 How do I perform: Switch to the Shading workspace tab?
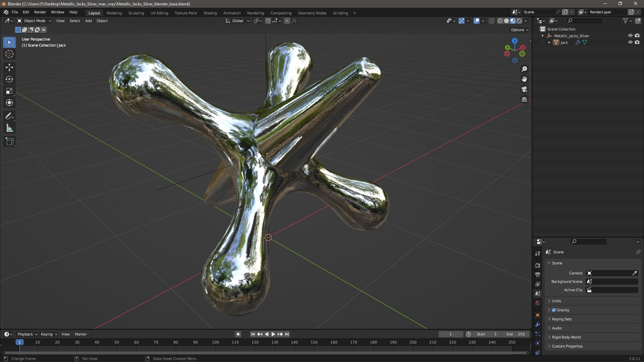tap(210, 13)
